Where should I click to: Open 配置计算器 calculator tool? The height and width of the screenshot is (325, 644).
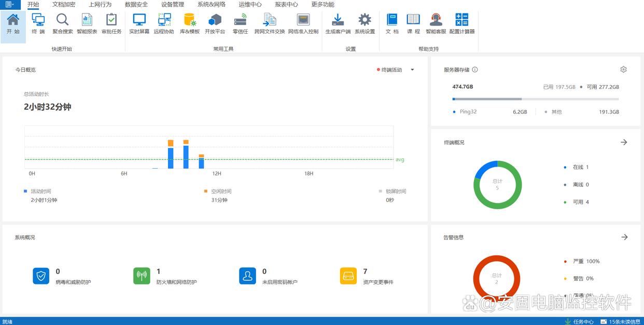point(461,23)
